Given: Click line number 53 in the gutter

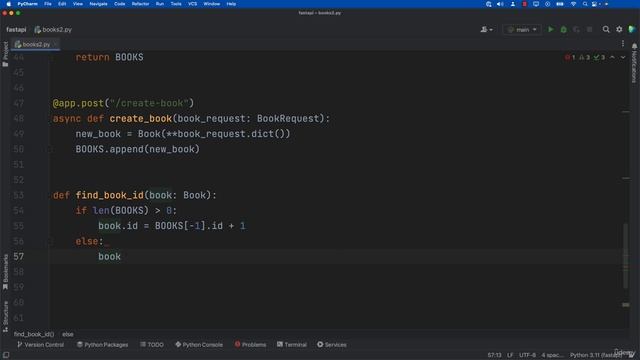Looking at the screenshot, I should pos(18,195).
